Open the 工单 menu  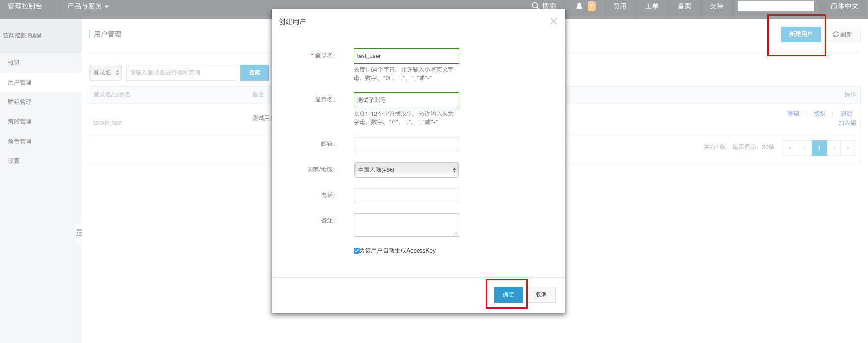[652, 6]
